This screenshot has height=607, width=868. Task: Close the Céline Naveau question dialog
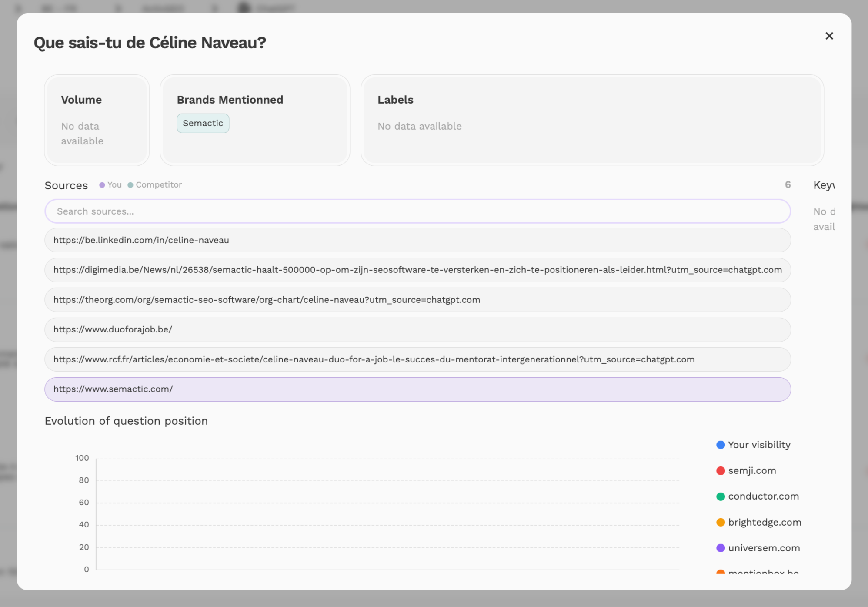pyautogui.click(x=829, y=36)
